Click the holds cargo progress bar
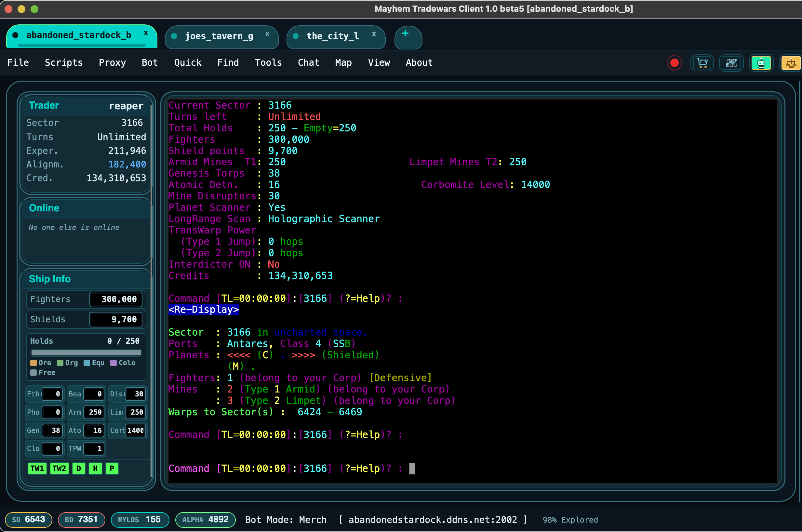802x532 pixels. coord(86,352)
